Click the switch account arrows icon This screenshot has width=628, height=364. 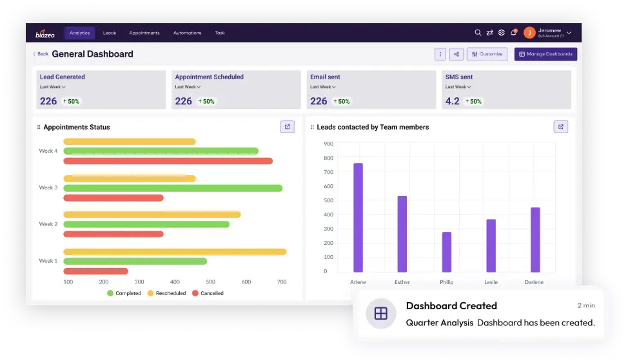click(489, 33)
